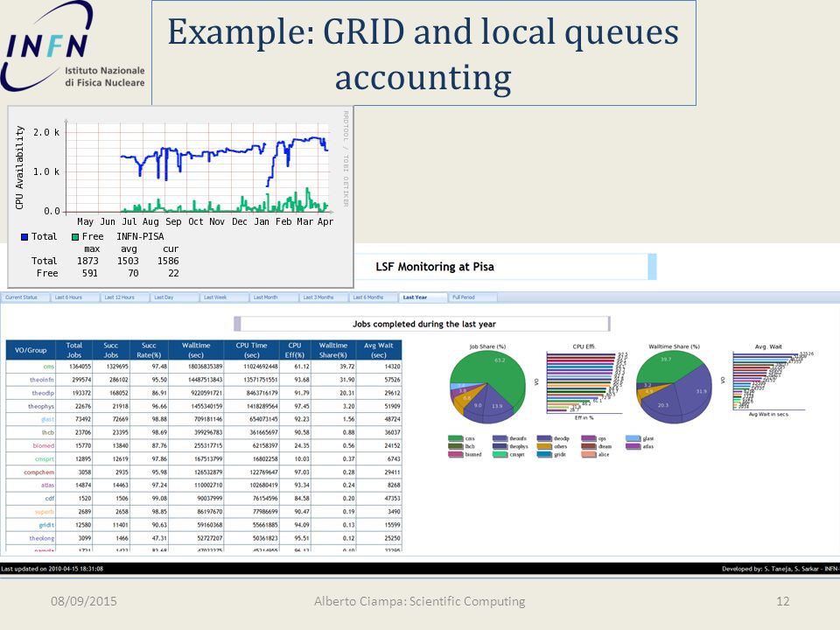Viewport: 840px width, 630px height.
Task: Select the Last Week tab
Action: [224, 297]
